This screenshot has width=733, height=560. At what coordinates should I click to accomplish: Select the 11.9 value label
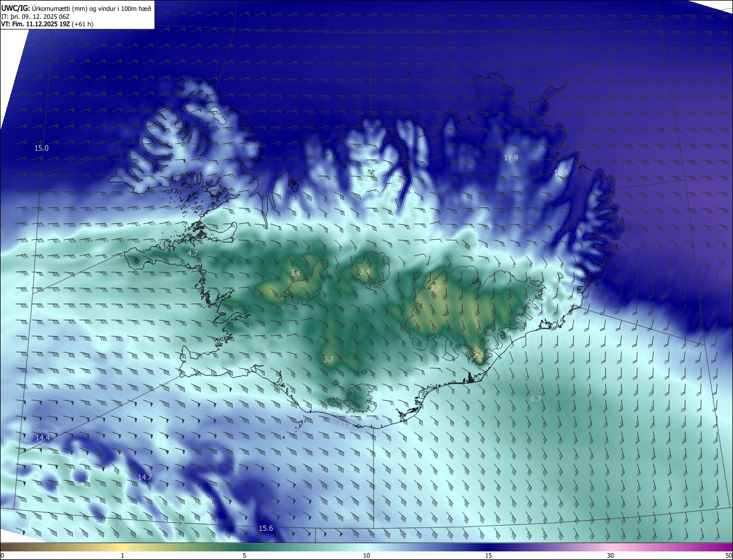point(345,424)
